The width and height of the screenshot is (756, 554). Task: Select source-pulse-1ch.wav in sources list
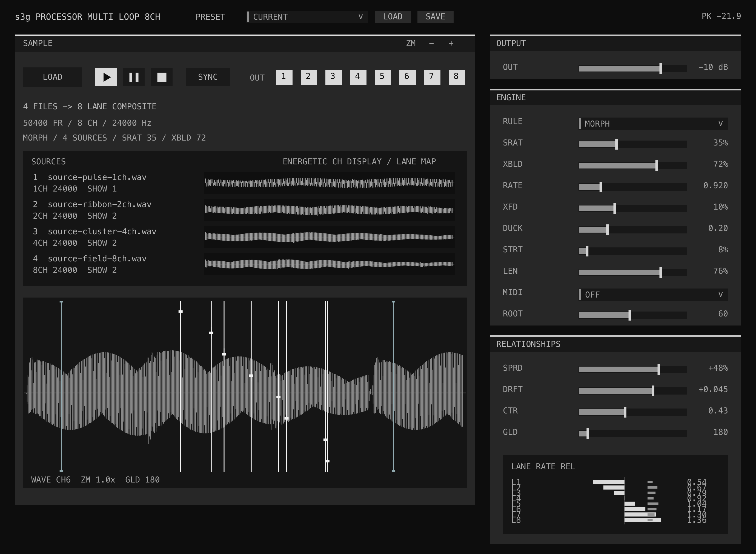pyautogui.click(x=97, y=177)
